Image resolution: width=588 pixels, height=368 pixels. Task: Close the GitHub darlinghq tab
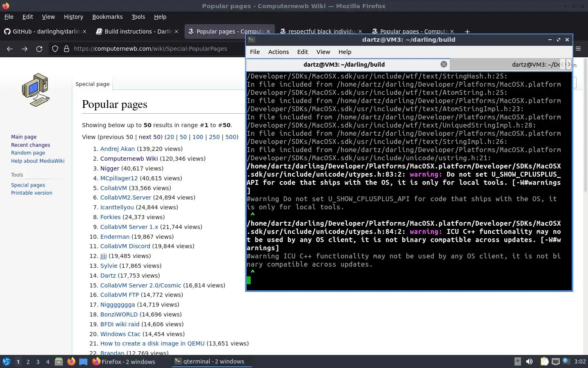(85, 31)
